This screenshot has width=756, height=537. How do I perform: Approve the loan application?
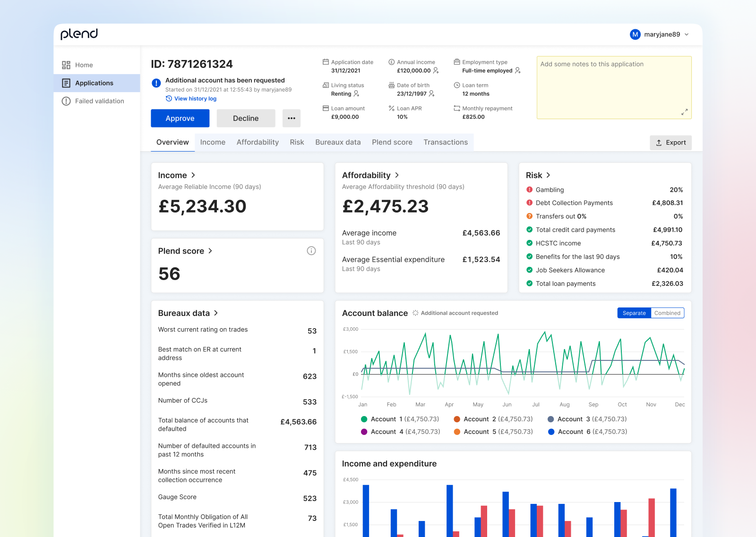click(x=180, y=118)
